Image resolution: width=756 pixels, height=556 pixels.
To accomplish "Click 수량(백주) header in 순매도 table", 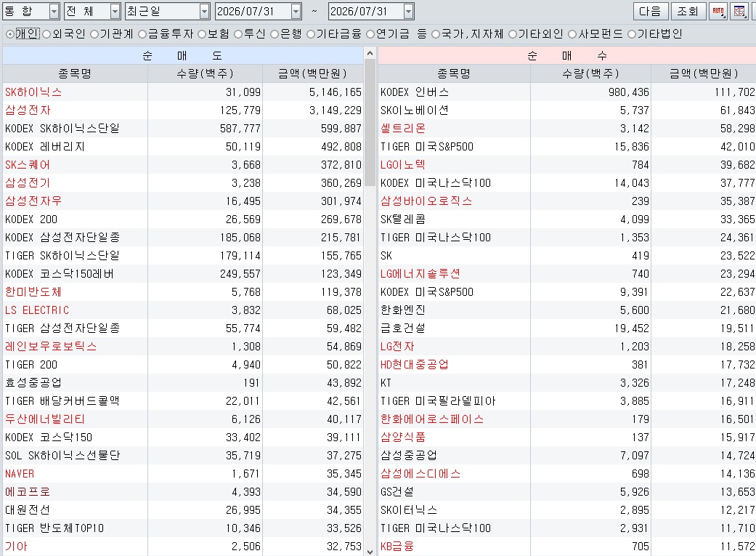I will pyautogui.click(x=205, y=73).
